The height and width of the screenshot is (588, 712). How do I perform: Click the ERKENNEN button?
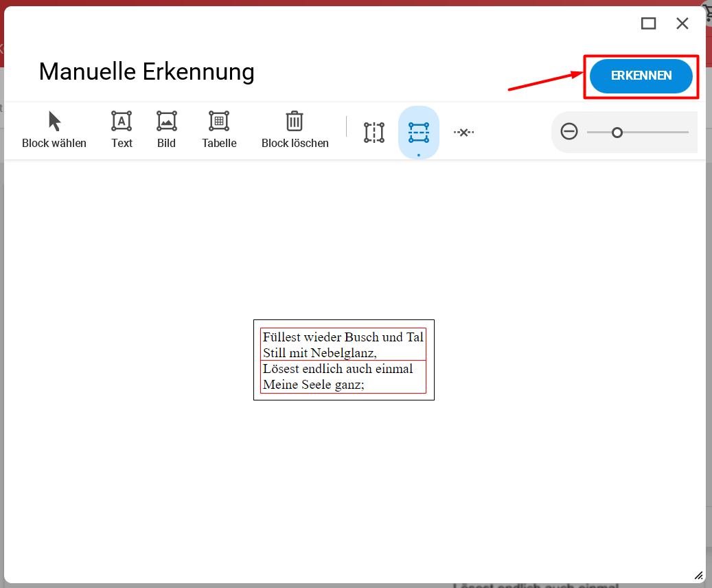tap(641, 76)
